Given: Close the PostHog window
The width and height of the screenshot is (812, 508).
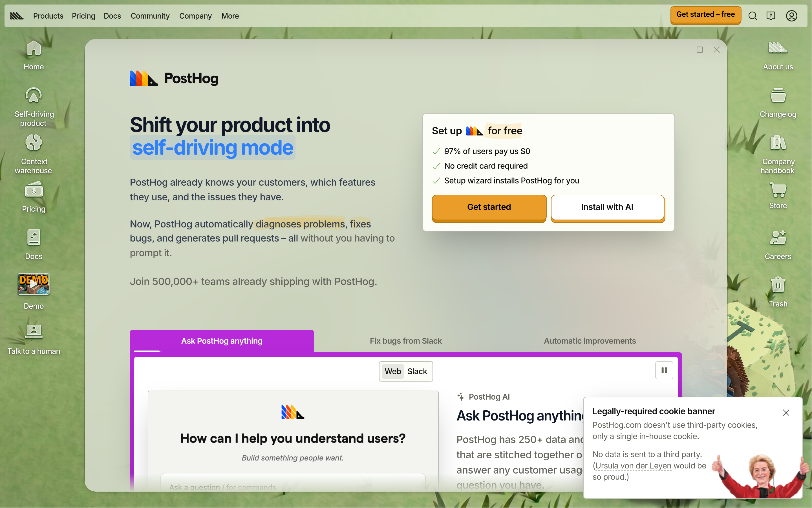Looking at the screenshot, I should (x=717, y=50).
